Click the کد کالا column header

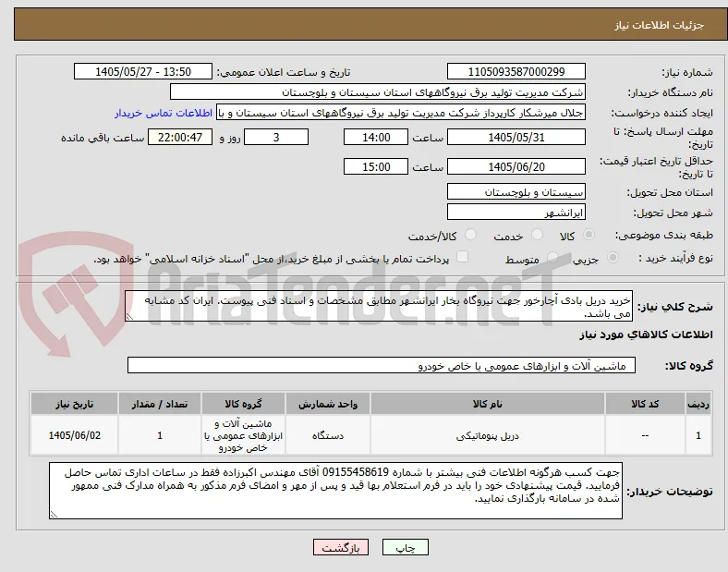[645, 404]
